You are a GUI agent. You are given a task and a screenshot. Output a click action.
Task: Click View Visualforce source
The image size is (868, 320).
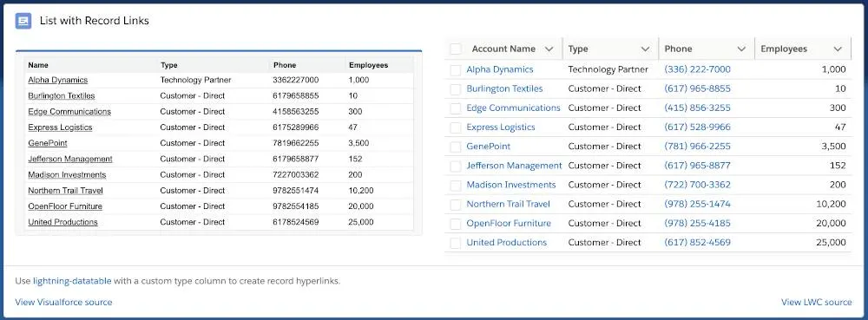coord(63,303)
